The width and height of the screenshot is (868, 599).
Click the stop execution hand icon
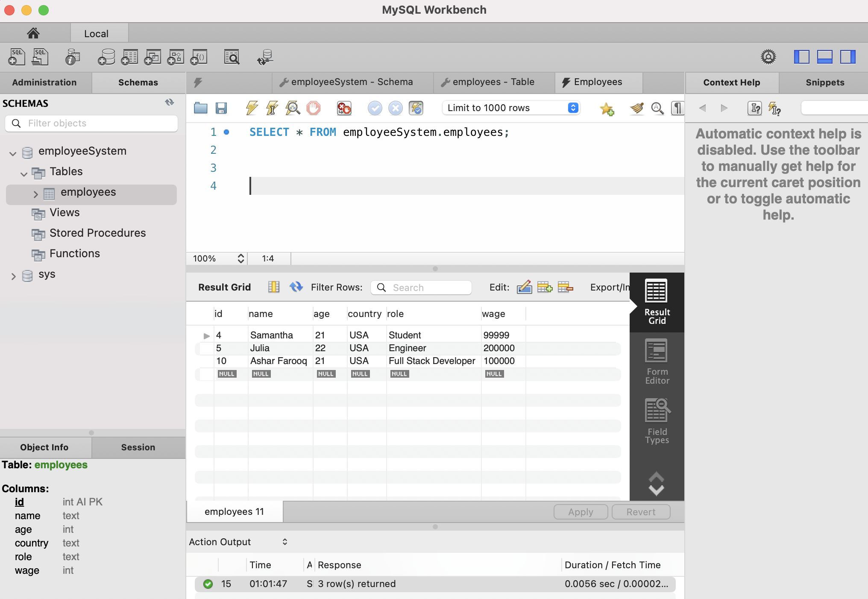pyautogui.click(x=314, y=108)
